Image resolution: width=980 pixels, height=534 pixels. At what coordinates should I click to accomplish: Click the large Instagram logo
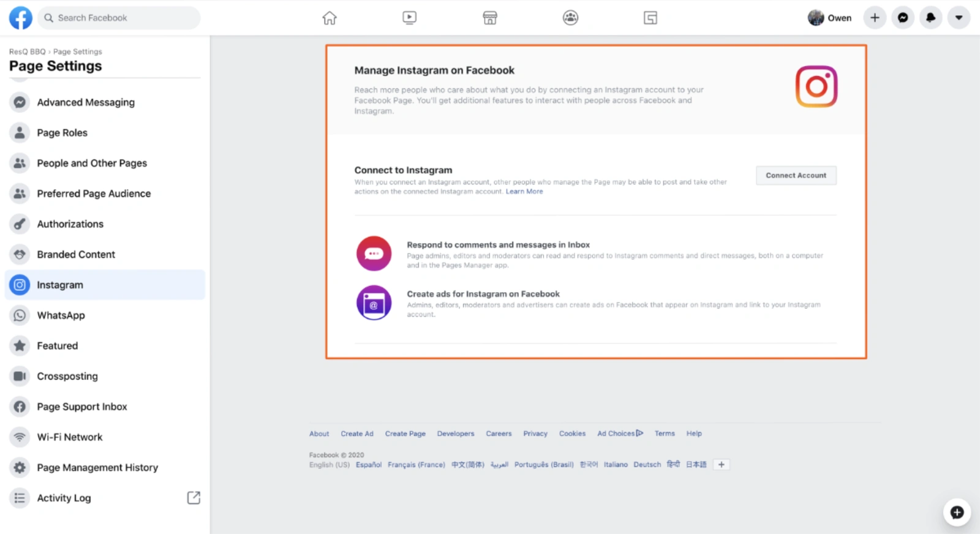816,86
